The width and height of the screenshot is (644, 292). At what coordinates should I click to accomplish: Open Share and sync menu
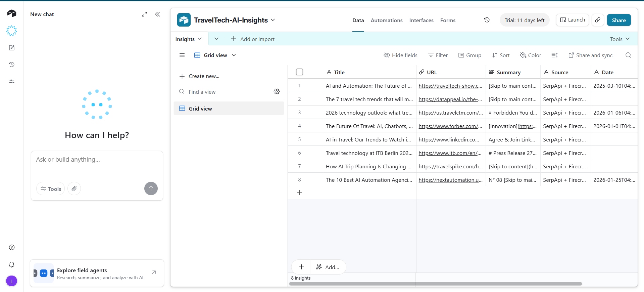(x=591, y=55)
